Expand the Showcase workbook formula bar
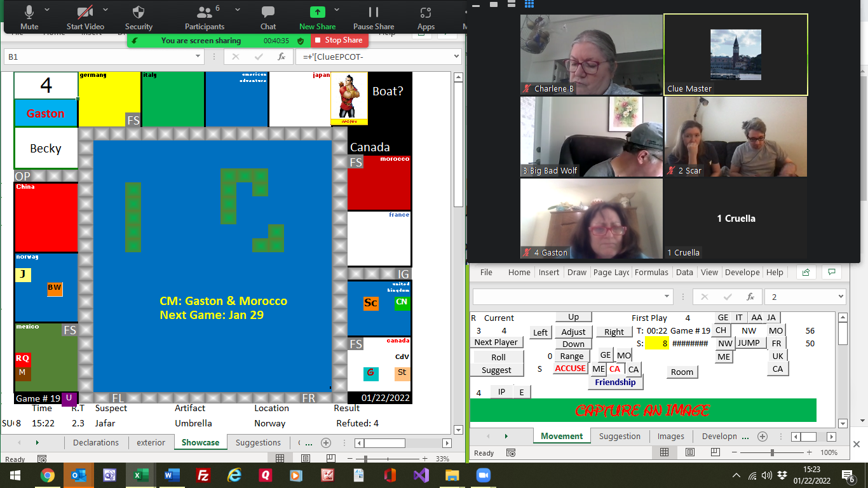868x488 pixels. (x=456, y=57)
